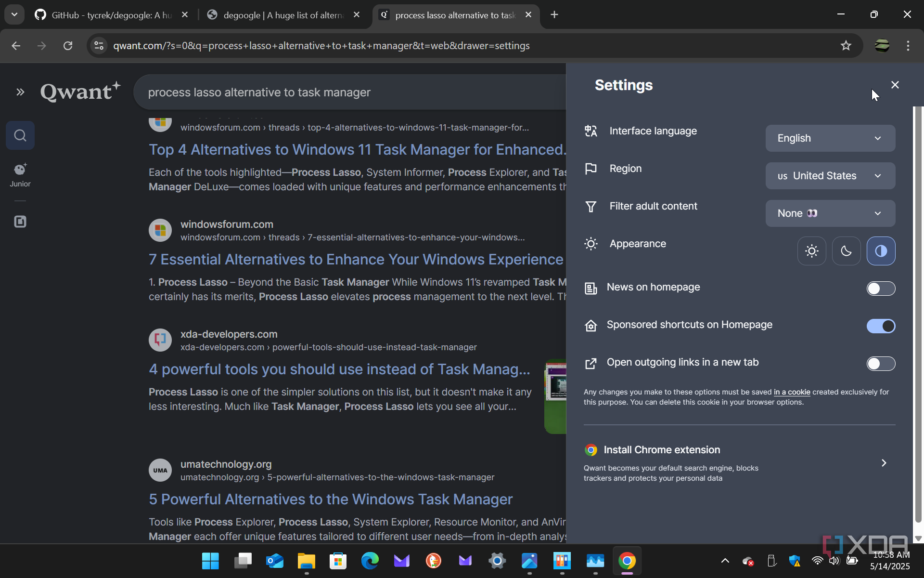The image size is (924, 578).
Task: Open Wi-Fi network tray icon
Action: (x=817, y=561)
